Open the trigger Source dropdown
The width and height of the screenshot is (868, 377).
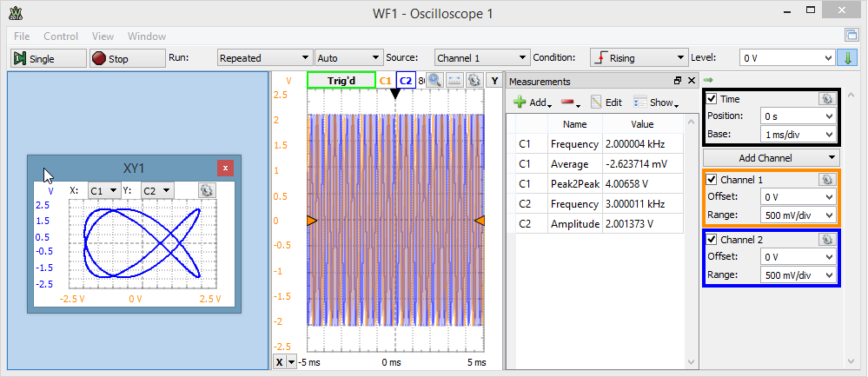point(480,58)
